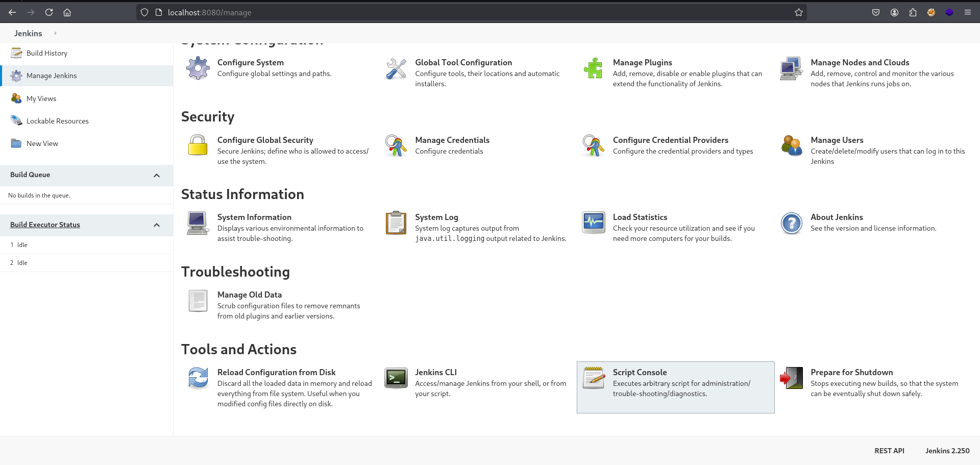Screen dimensions: 980x465
Task: Click the About Jenkins question mark icon
Action: point(792,223)
